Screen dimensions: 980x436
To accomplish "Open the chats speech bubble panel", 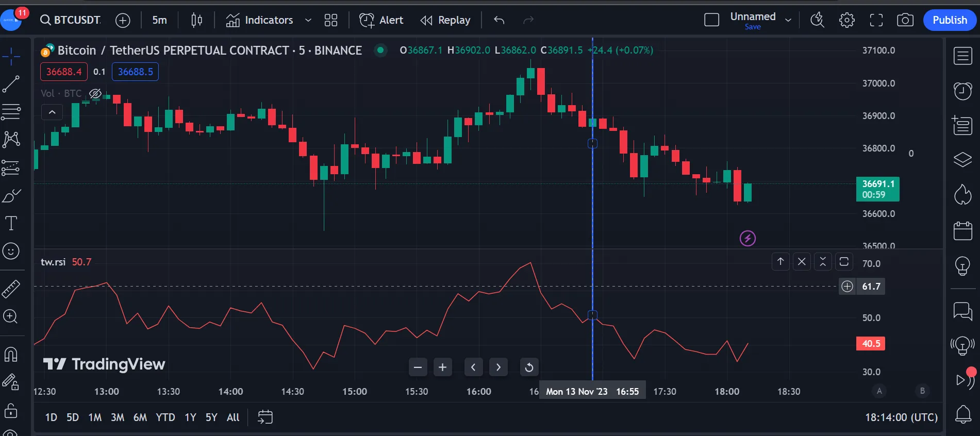I will point(962,311).
